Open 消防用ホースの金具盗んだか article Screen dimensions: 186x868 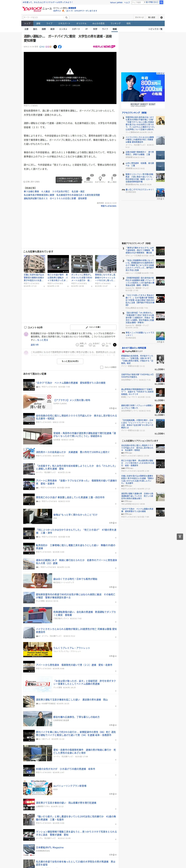point(73,452)
